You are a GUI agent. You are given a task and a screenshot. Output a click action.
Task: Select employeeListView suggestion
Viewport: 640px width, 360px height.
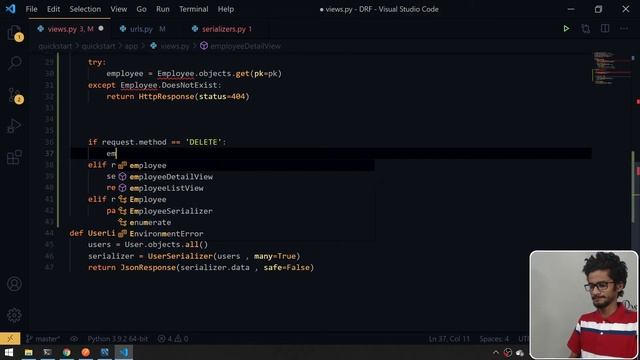tap(245, 188)
